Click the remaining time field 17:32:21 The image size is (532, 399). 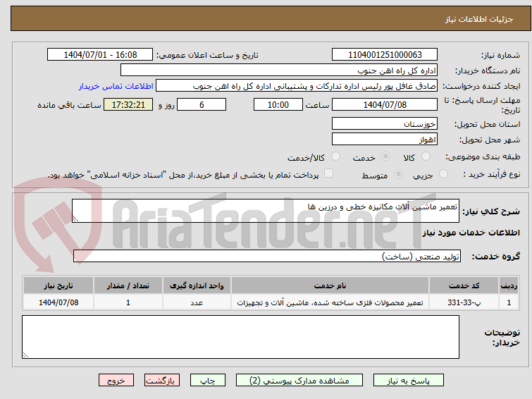click(128, 104)
